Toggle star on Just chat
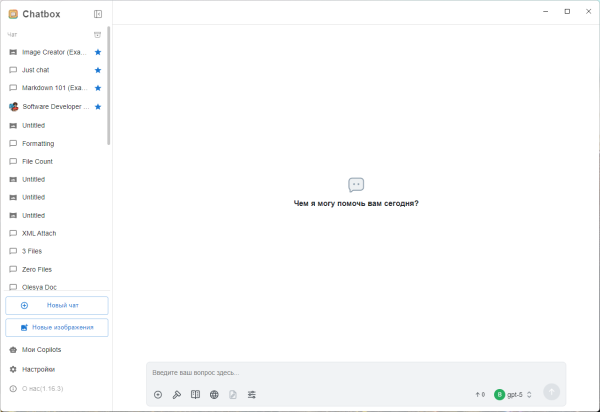This screenshot has height=412, width=600. [98, 70]
